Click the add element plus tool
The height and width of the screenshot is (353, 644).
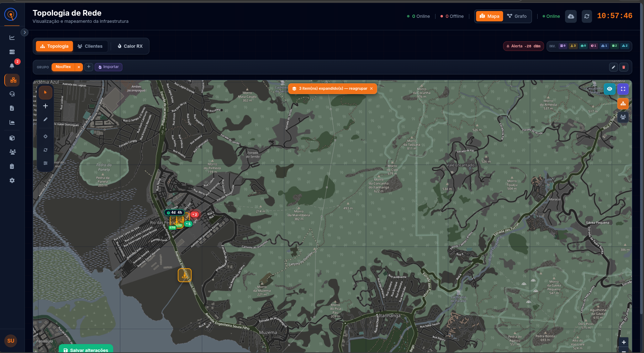(45, 106)
